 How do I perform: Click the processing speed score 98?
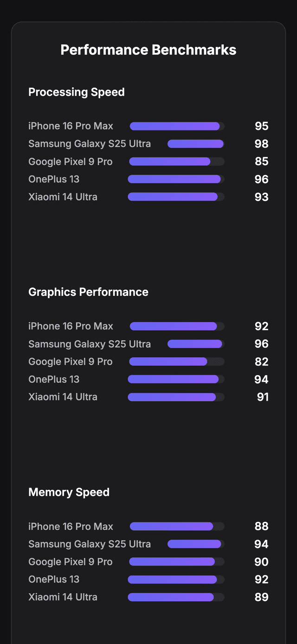[x=261, y=144]
